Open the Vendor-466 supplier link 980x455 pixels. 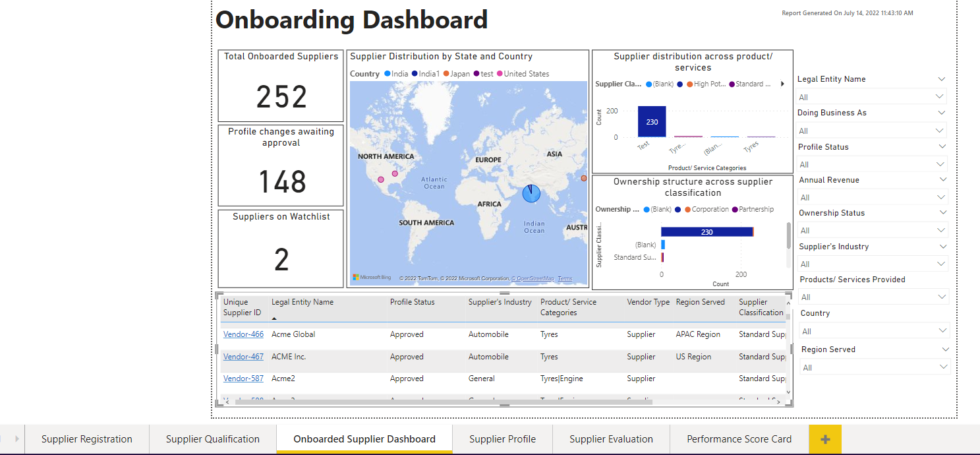pyautogui.click(x=243, y=334)
